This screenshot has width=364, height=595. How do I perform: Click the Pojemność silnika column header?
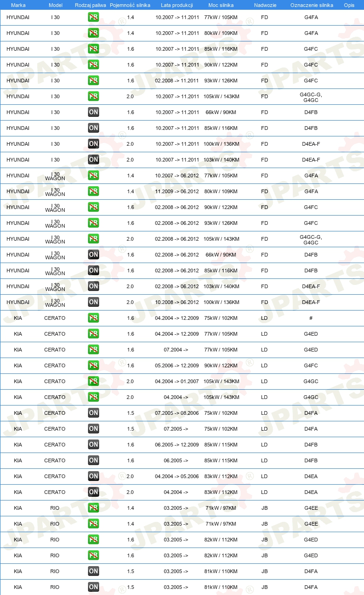point(130,5)
